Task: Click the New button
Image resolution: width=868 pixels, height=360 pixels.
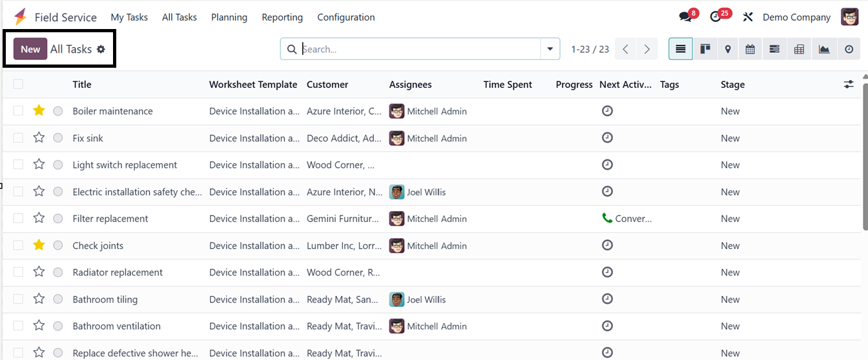Action: tap(30, 49)
